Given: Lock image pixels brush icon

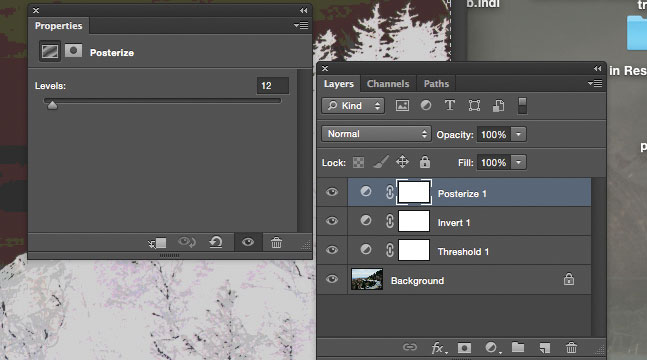Looking at the screenshot, I should 381,162.
